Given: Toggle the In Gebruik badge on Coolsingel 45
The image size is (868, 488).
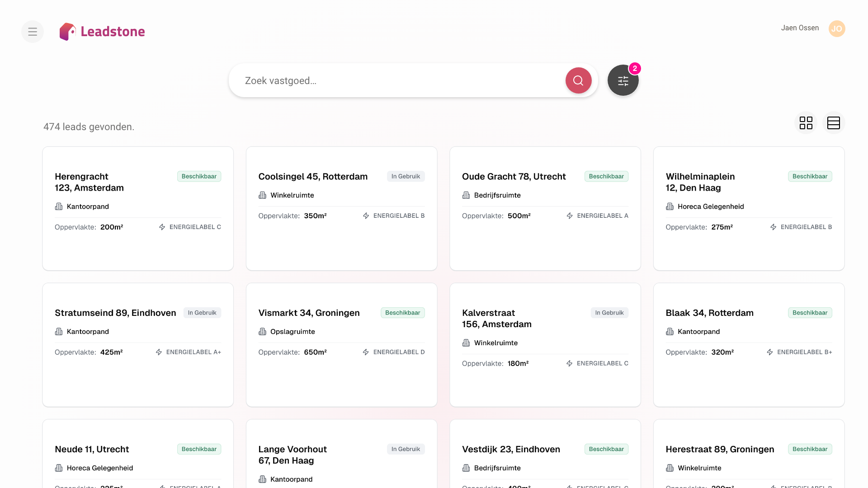Looking at the screenshot, I should pyautogui.click(x=406, y=176).
